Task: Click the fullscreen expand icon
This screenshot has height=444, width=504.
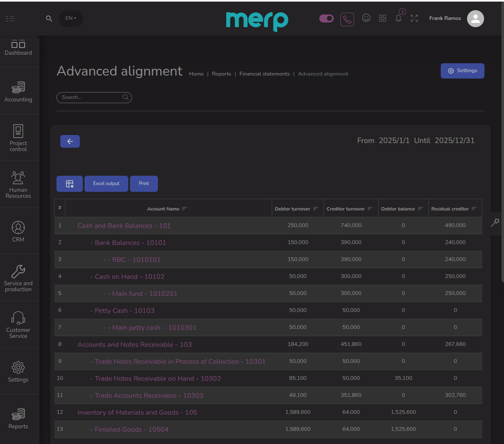Action: (414, 18)
